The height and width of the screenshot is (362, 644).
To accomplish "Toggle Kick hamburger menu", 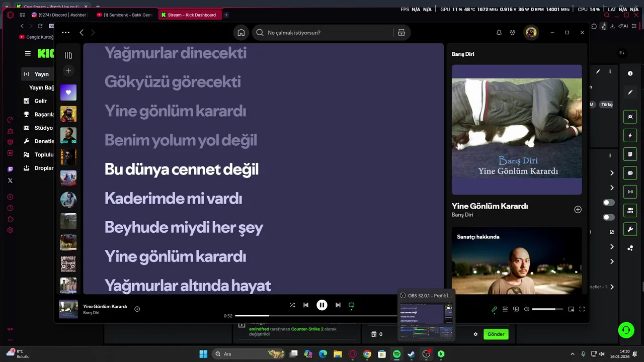I will point(28,53).
